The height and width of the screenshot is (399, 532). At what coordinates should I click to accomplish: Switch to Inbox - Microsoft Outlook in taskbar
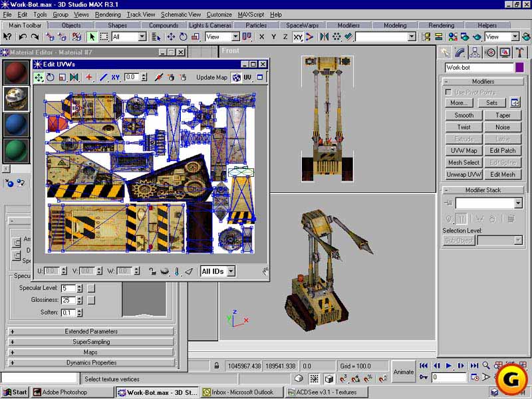pos(242,392)
